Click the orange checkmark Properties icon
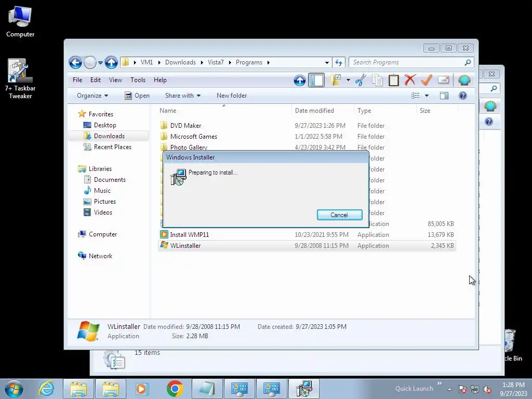 [426, 81]
